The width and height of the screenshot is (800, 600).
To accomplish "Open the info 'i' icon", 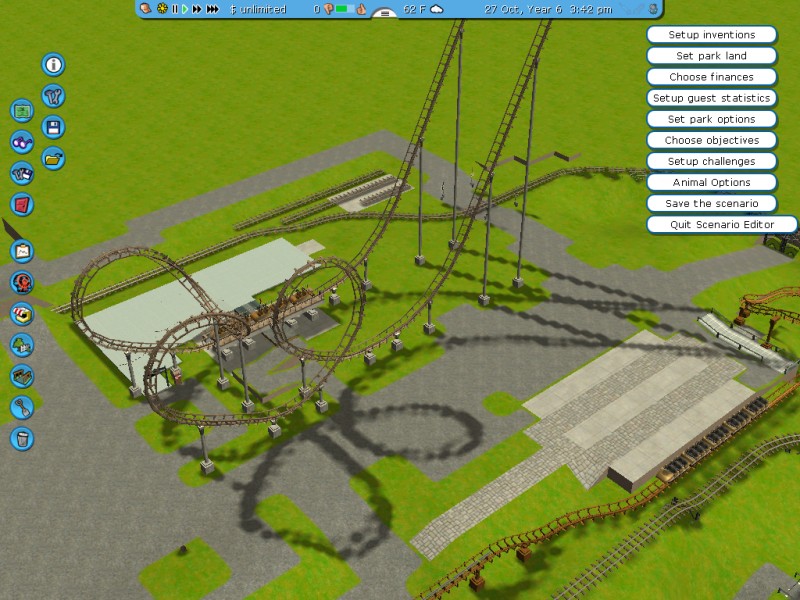I will point(53,65).
